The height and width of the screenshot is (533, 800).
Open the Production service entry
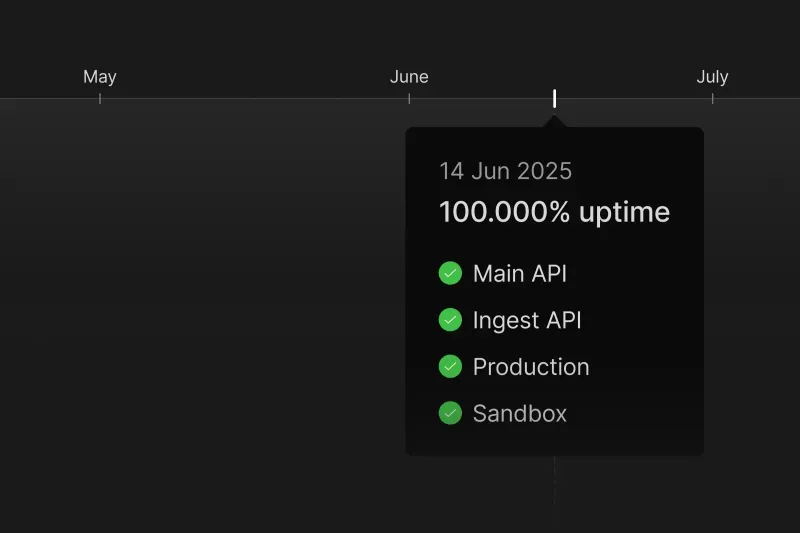(530, 367)
